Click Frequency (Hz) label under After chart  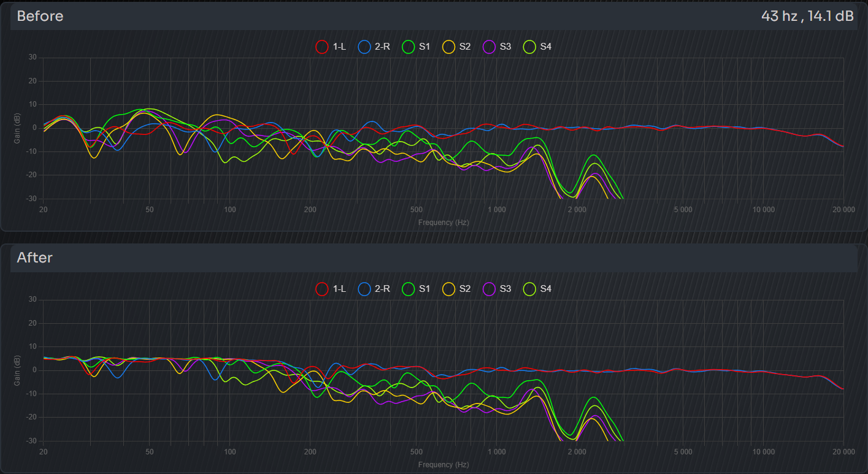[444, 465]
